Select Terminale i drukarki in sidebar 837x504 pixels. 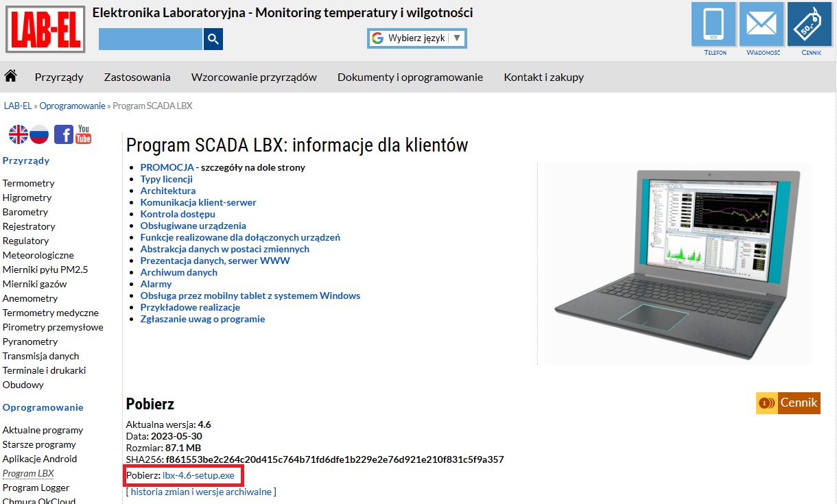(x=45, y=370)
